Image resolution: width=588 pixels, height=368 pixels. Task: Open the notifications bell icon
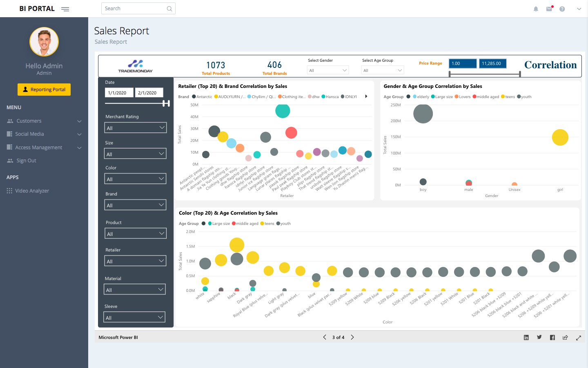[x=536, y=9]
